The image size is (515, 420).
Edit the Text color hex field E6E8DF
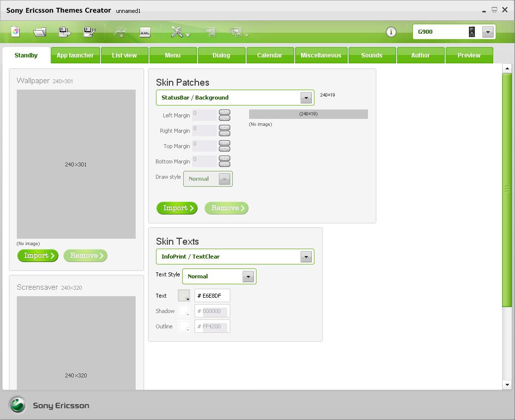pos(212,296)
